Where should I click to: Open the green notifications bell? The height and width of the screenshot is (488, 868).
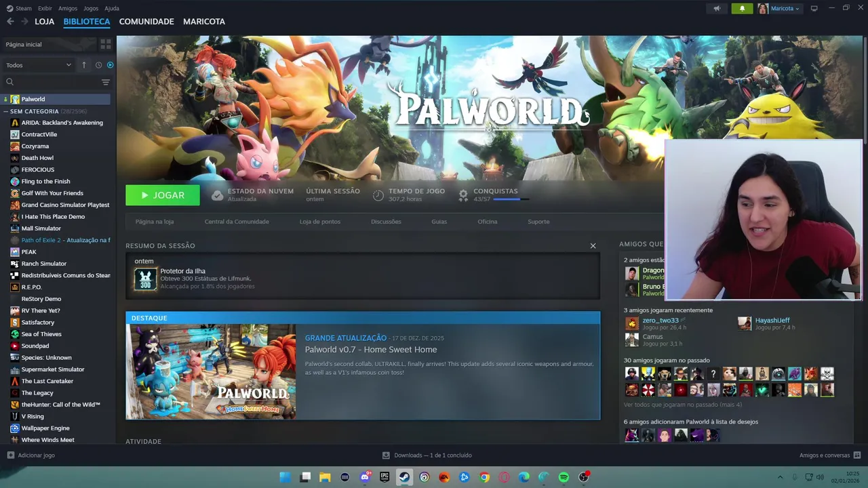pyautogui.click(x=742, y=9)
